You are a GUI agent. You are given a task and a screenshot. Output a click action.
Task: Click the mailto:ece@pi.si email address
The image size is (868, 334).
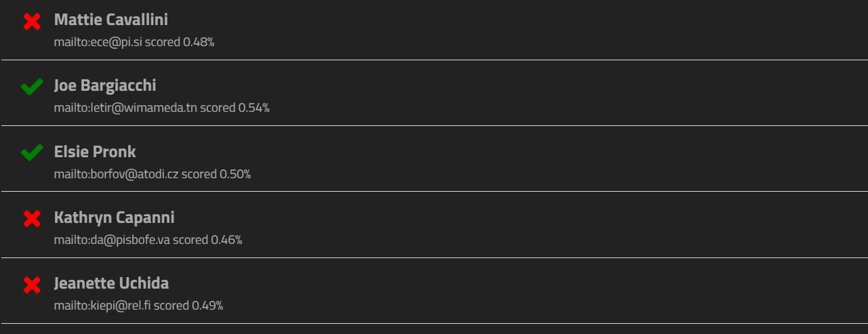point(98,42)
